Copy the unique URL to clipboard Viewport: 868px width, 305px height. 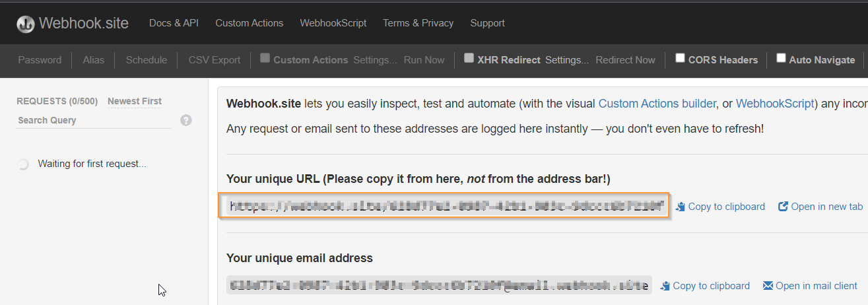pyautogui.click(x=727, y=207)
